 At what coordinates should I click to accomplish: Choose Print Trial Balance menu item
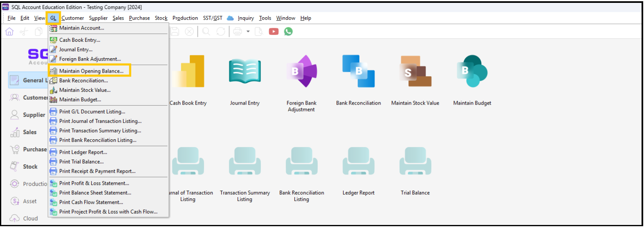[x=108, y=161]
